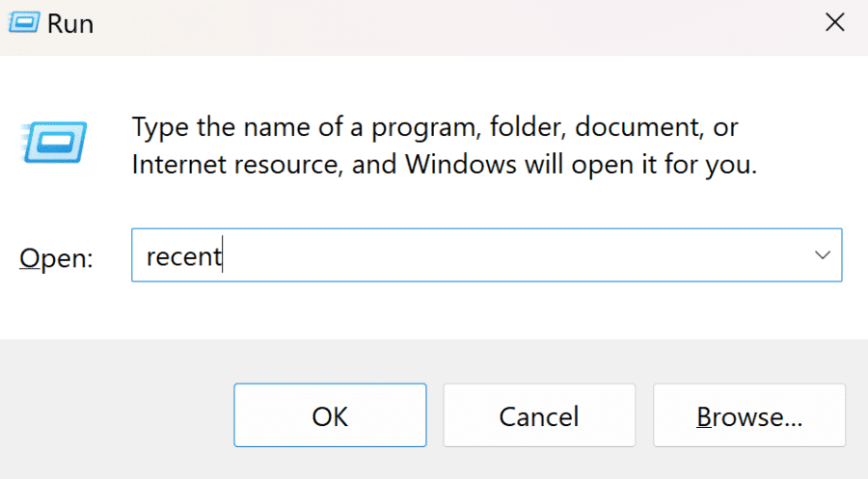Place cursor after the word recent
Viewport: 868px width, 479px height.
click(223, 255)
